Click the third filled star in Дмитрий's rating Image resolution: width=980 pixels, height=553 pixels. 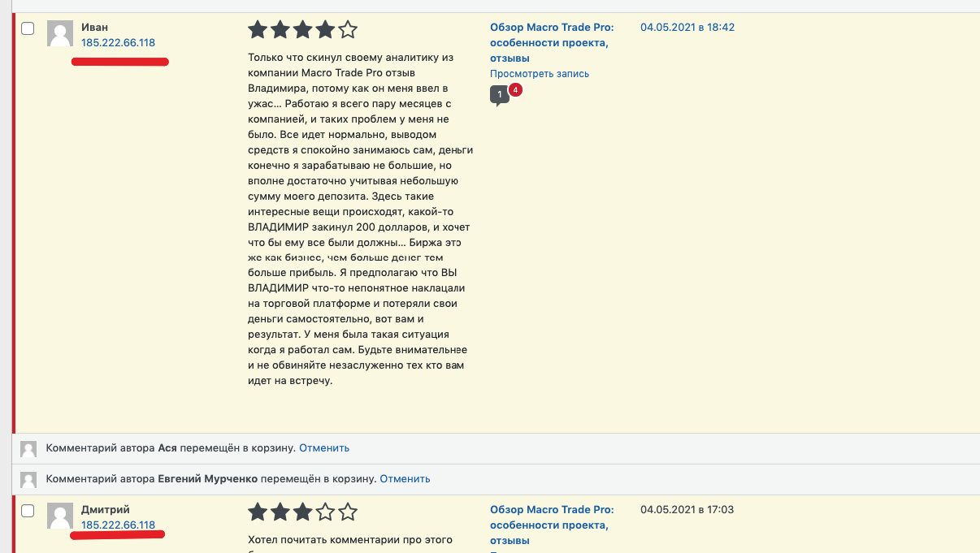tap(302, 512)
